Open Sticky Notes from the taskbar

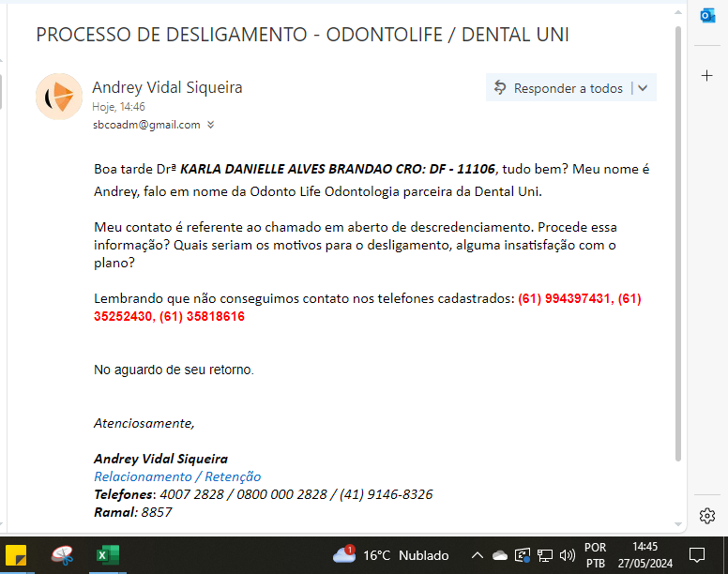click(16, 555)
